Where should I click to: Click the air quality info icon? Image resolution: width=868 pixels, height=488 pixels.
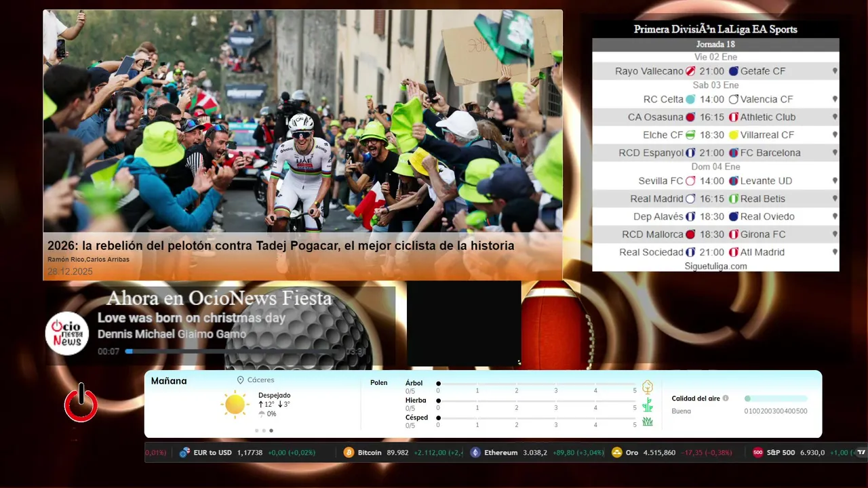pos(726,399)
